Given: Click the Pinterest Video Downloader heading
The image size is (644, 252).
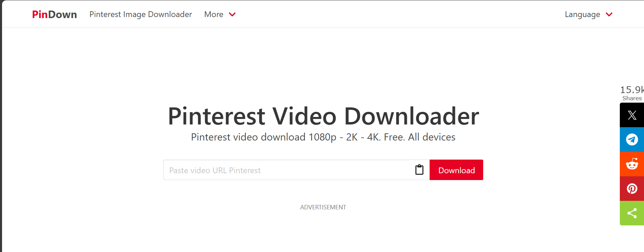Looking at the screenshot, I should [x=323, y=116].
